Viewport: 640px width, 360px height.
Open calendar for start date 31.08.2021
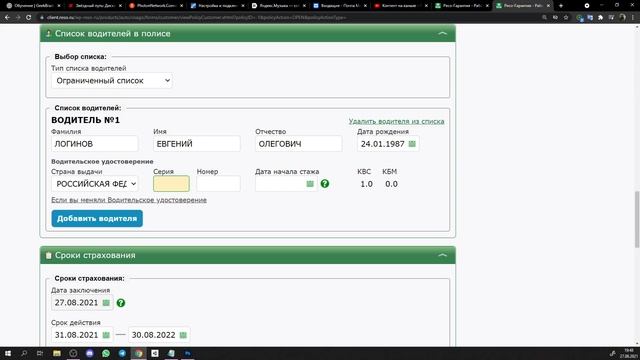106,335
